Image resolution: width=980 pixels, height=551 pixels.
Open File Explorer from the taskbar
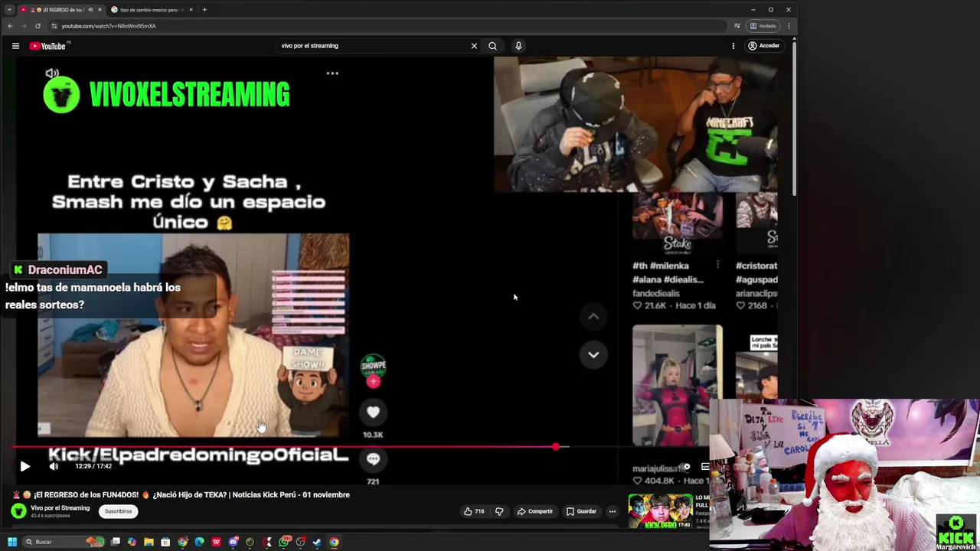click(x=149, y=542)
